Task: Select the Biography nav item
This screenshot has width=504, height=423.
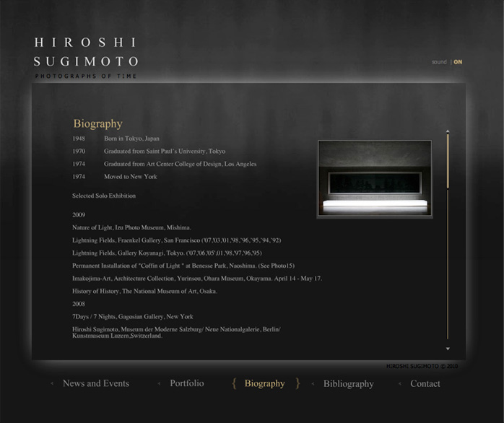Action: 264,384
